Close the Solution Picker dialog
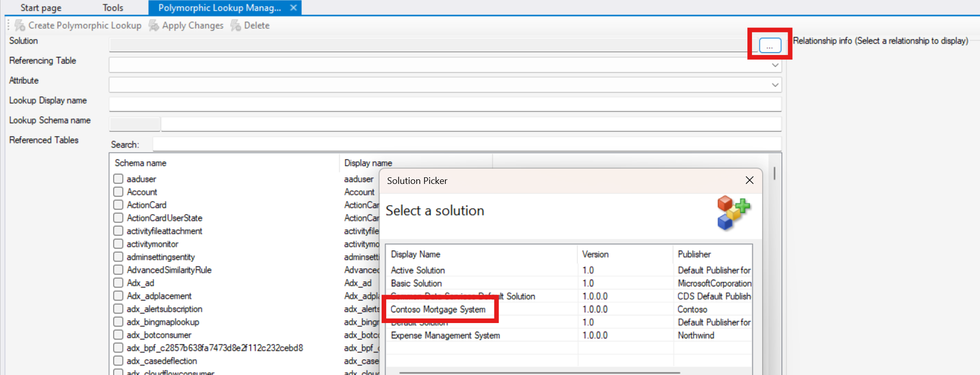This screenshot has height=375, width=980. (749, 180)
